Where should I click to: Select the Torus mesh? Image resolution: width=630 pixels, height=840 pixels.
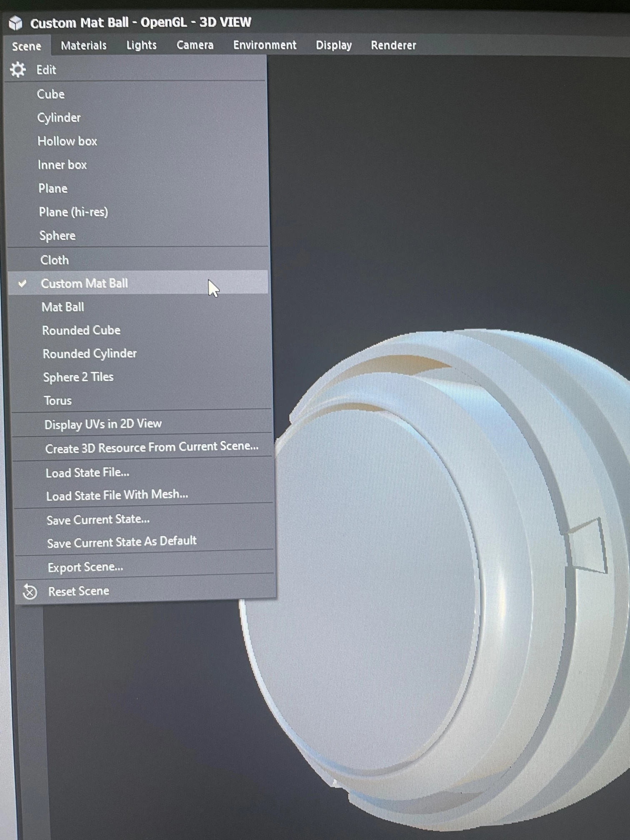tap(140, 400)
